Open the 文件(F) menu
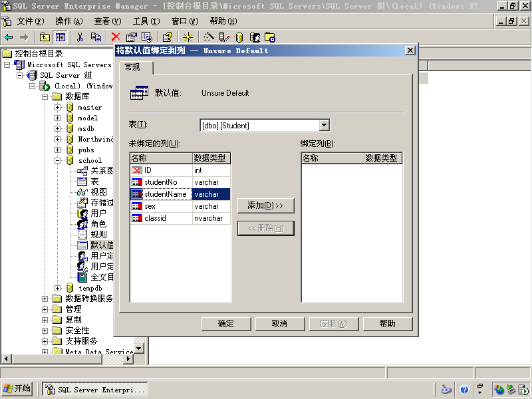The image size is (532, 399). pyautogui.click(x=31, y=21)
